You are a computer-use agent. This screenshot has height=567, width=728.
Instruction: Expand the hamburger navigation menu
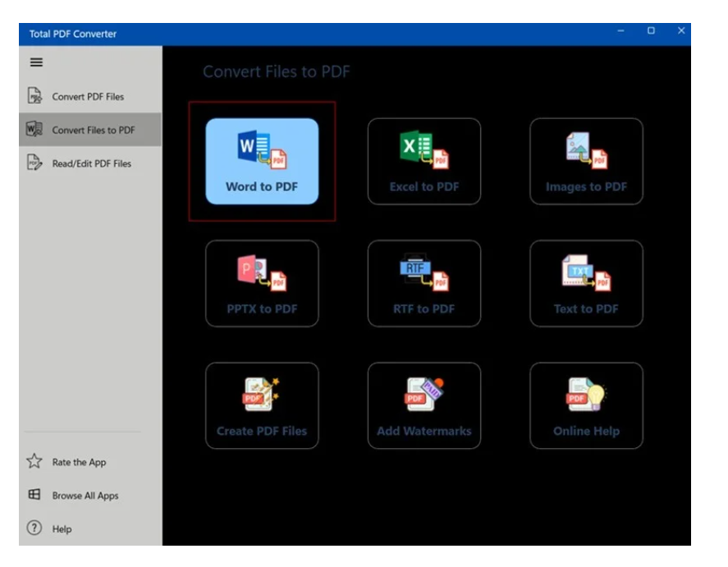pos(36,62)
